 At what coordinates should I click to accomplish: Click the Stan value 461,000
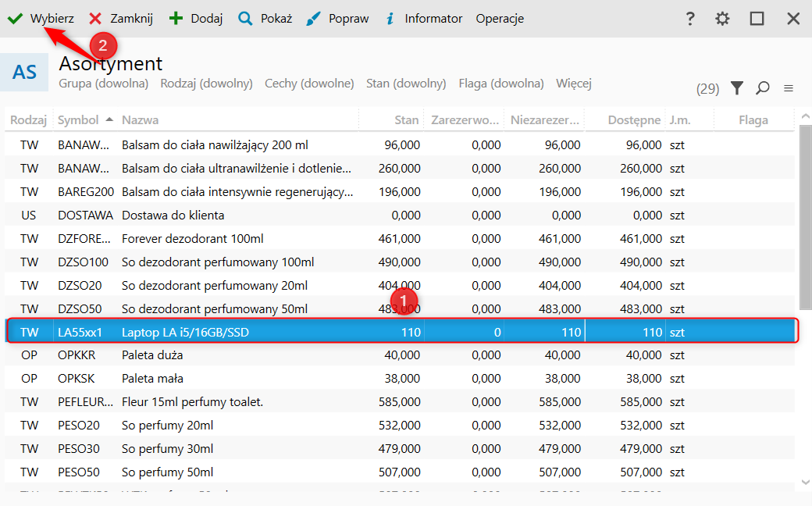coord(399,239)
